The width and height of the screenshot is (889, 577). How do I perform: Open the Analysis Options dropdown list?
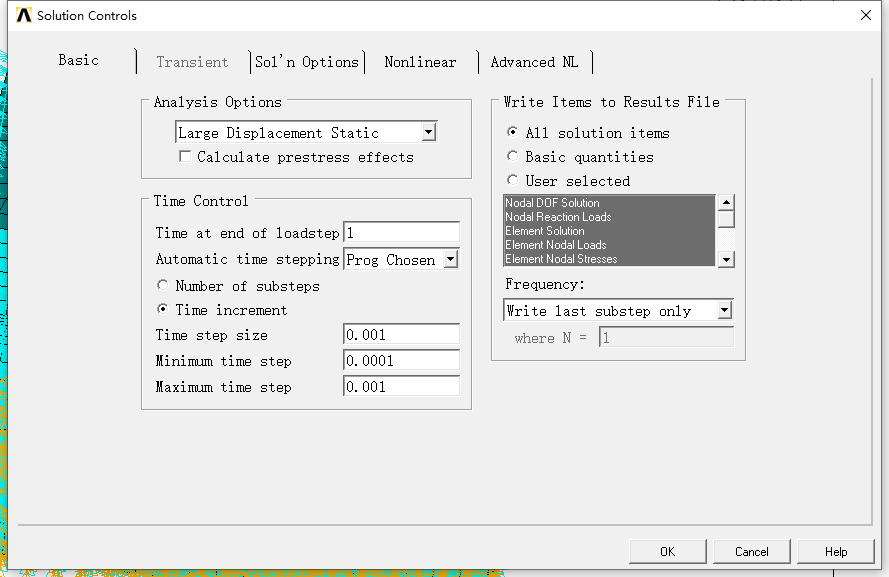[x=306, y=133]
